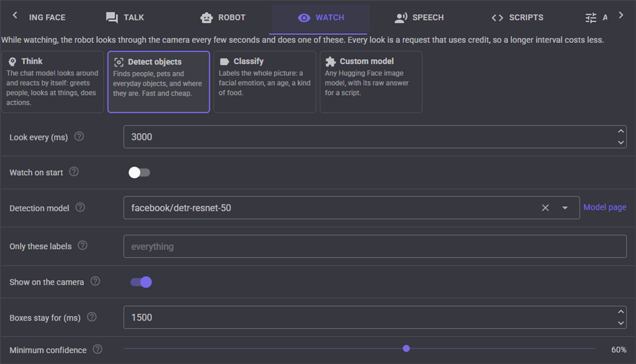Viewport: 636px width, 364px height.
Task: Expand the Detection model dropdown arrow
Action: point(565,207)
